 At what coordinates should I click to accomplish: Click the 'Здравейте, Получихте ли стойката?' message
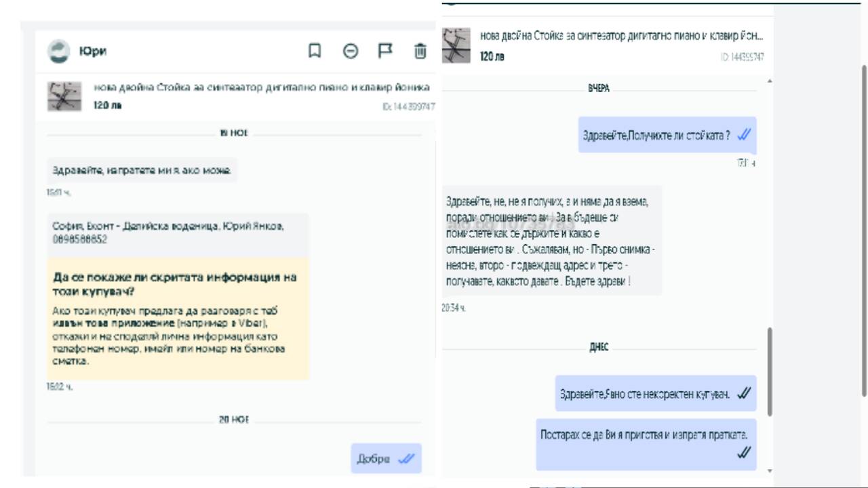pos(667,135)
